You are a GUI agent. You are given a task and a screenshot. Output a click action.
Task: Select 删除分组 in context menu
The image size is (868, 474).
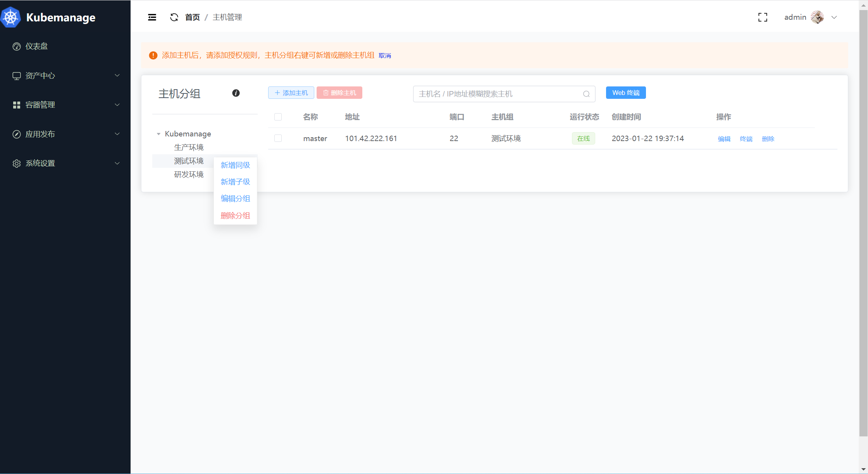[235, 215]
